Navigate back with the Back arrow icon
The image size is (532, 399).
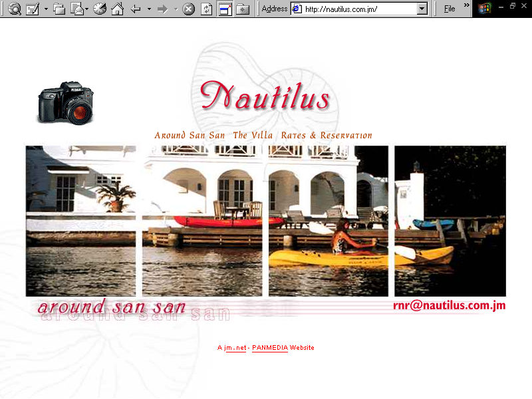135,9
